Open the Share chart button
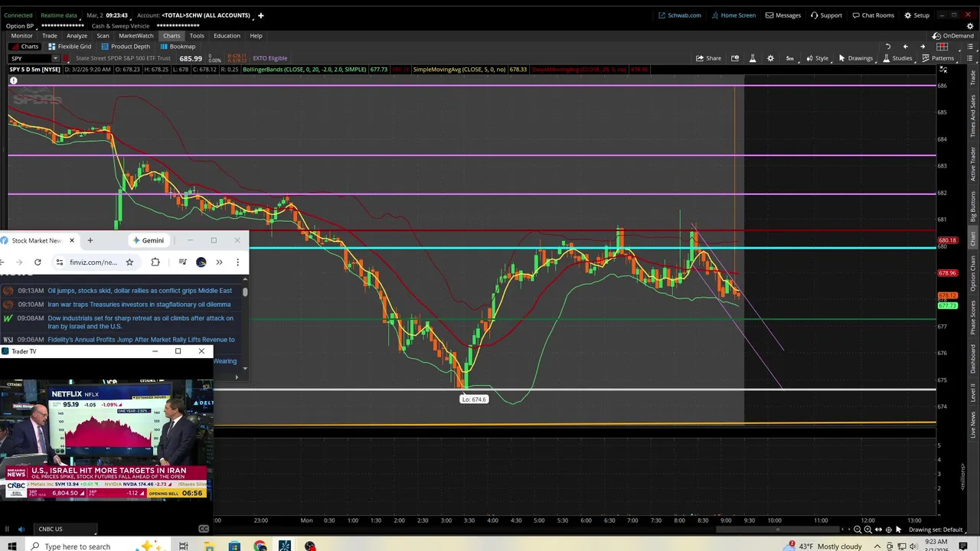Viewport: 980px width, 551px height. coord(708,58)
